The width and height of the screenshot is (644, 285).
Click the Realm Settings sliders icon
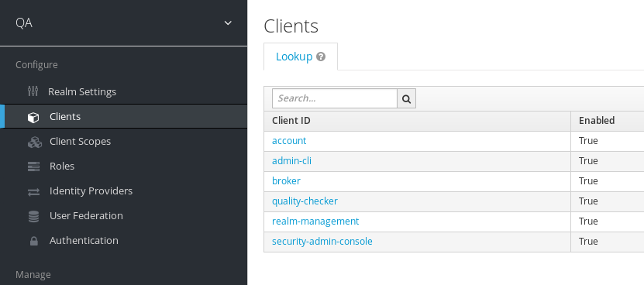click(33, 91)
